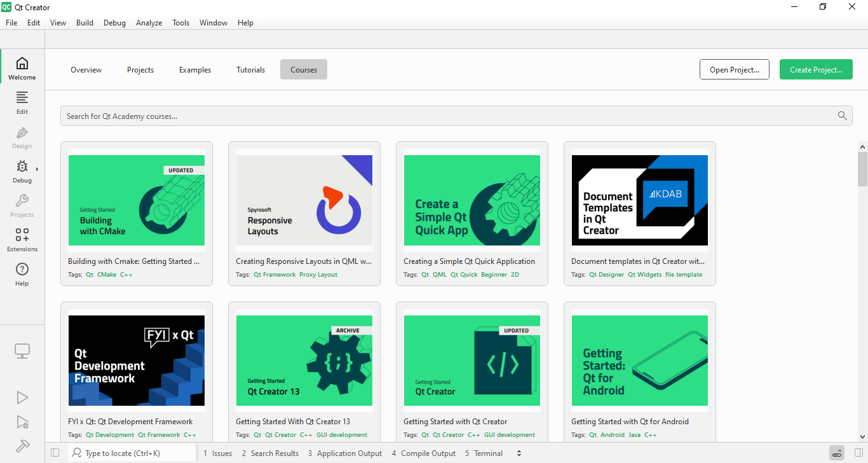The height and width of the screenshot is (463, 868).
Task: Click the Create Project button
Action: (816, 70)
